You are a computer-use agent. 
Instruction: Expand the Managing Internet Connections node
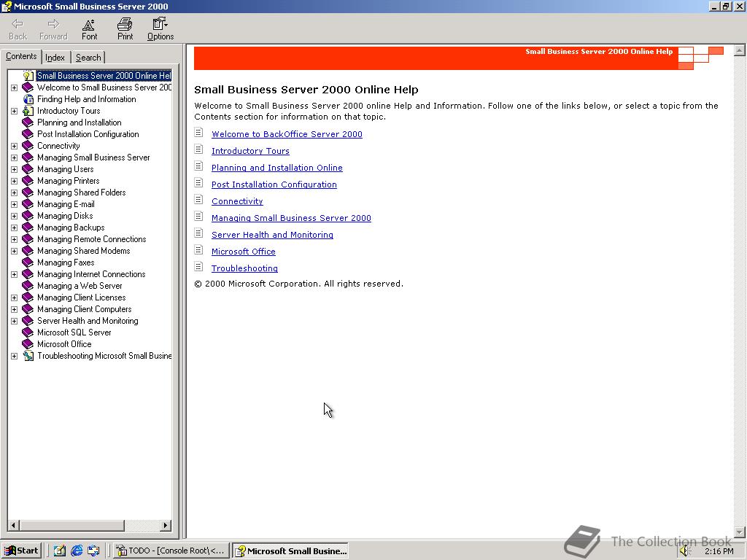15,274
